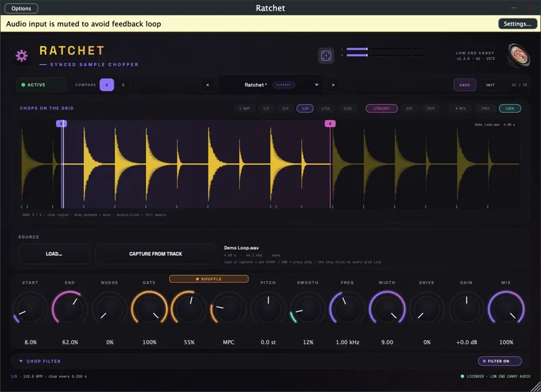This screenshot has height=392, width=541.
Task: Go to previous preset with left arrow
Action: 208,84
